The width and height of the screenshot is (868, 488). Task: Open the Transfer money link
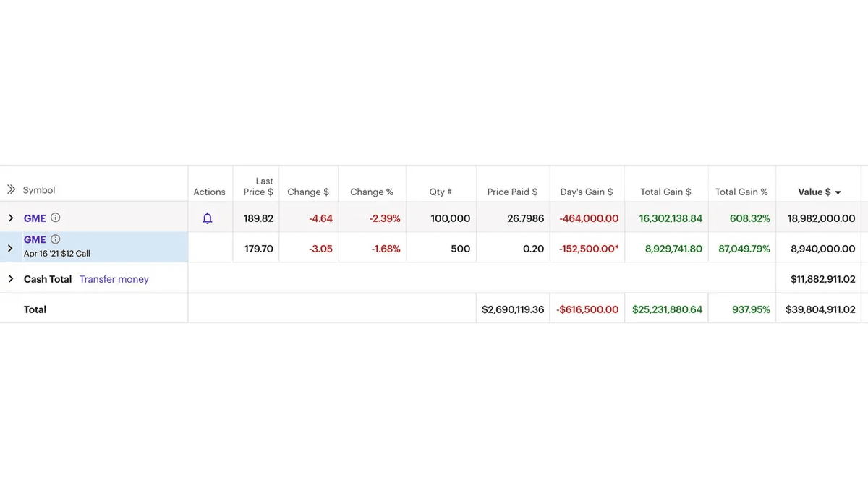pos(114,279)
